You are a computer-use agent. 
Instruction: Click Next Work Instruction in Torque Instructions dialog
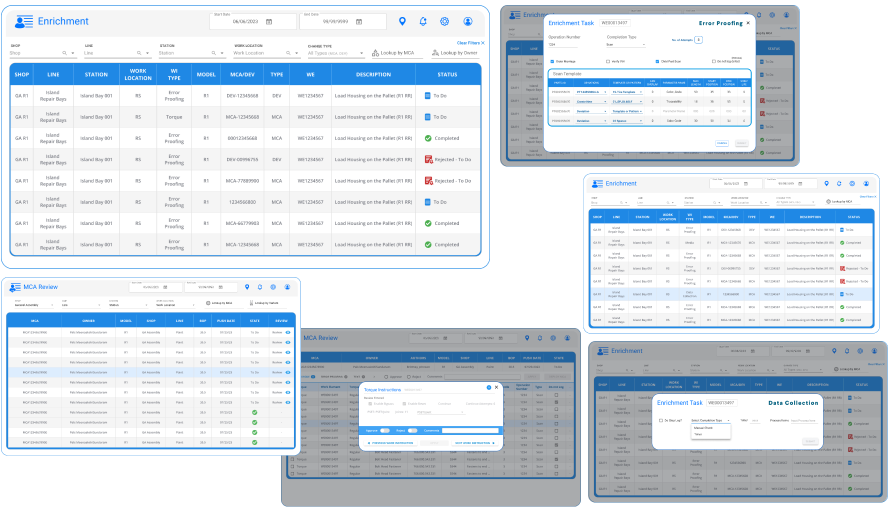click(475, 443)
